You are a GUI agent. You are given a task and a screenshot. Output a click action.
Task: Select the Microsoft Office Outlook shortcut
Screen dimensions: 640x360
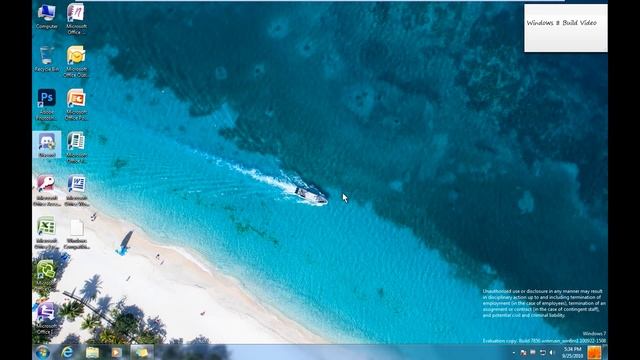pos(76,62)
